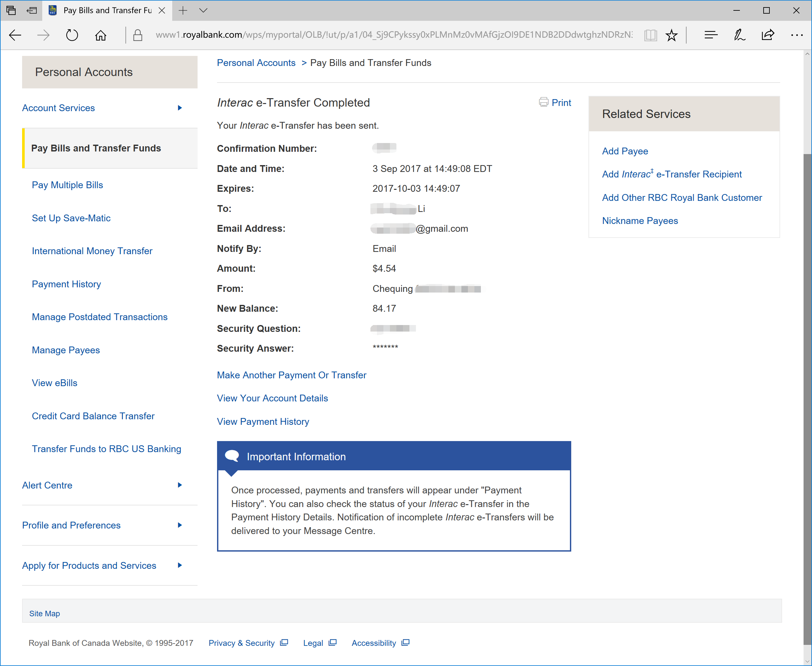Show tab previews chevron
Image resolution: width=812 pixels, height=666 pixels.
(203, 10)
